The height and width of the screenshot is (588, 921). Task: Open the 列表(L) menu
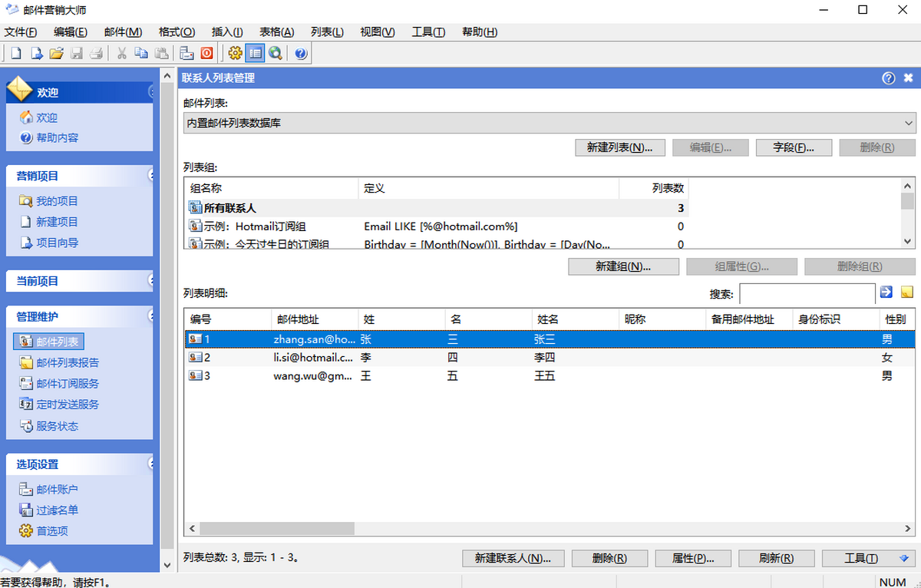[x=327, y=31]
